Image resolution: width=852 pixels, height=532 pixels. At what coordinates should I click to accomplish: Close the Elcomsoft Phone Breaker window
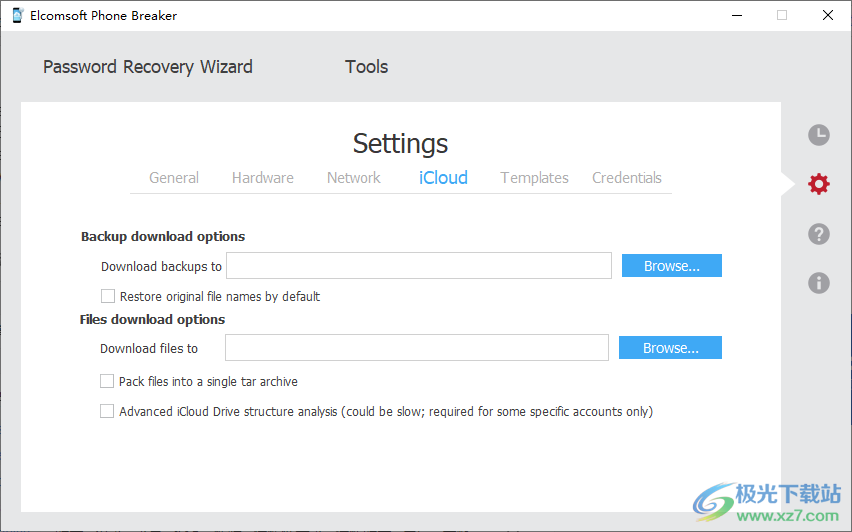tap(828, 15)
